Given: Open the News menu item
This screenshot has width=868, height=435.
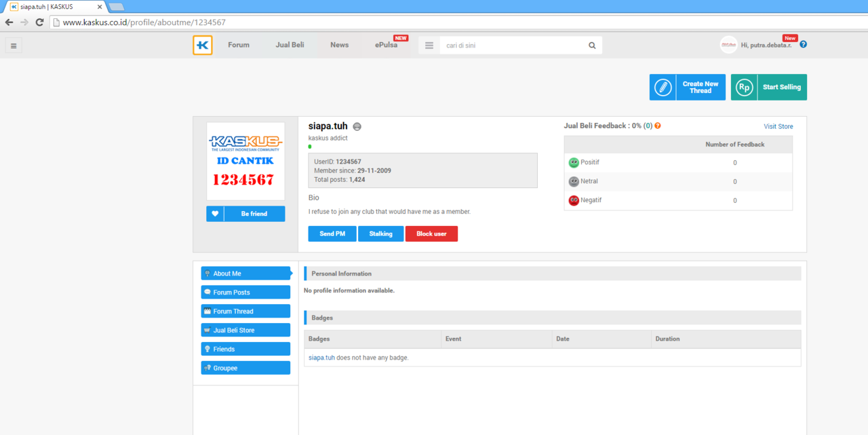Looking at the screenshot, I should pos(340,45).
